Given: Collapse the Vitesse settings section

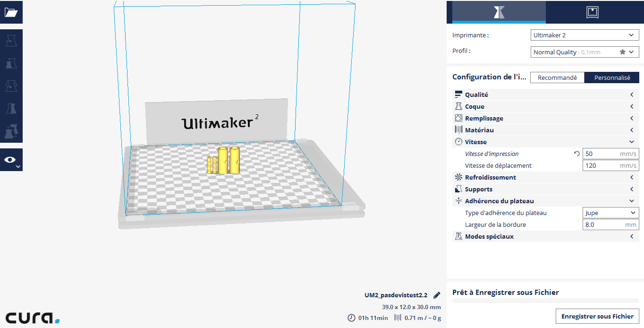Looking at the screenshot, I should (x=545, y=142).
